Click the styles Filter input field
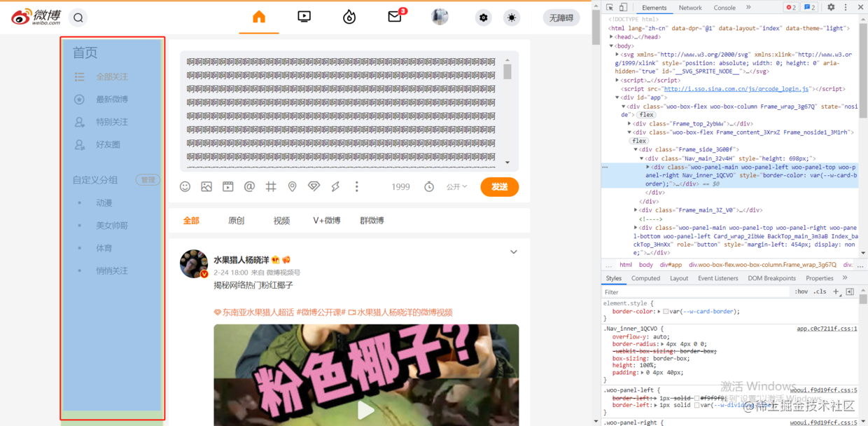This screenshot has width=868, height=426. click(696, 292)
